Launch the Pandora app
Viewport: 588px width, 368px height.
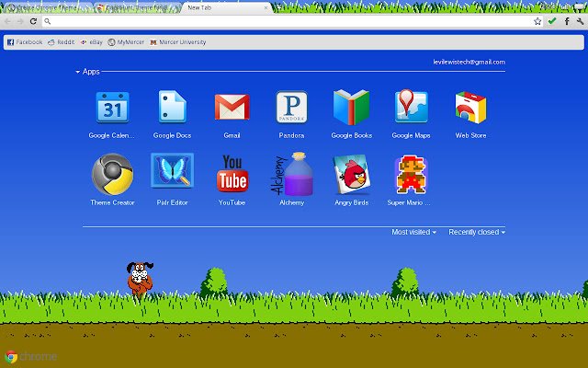[292, 108]
